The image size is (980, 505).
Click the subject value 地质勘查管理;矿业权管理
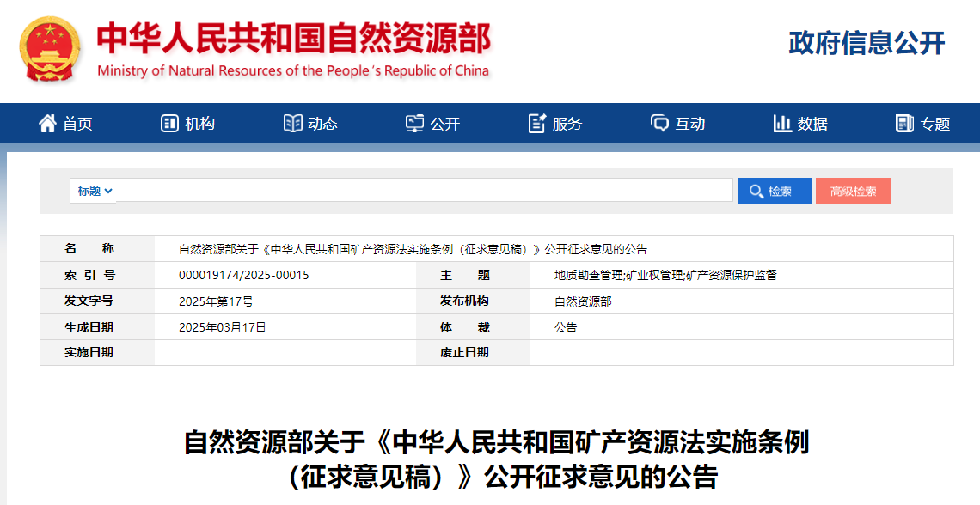pos(619,276)
